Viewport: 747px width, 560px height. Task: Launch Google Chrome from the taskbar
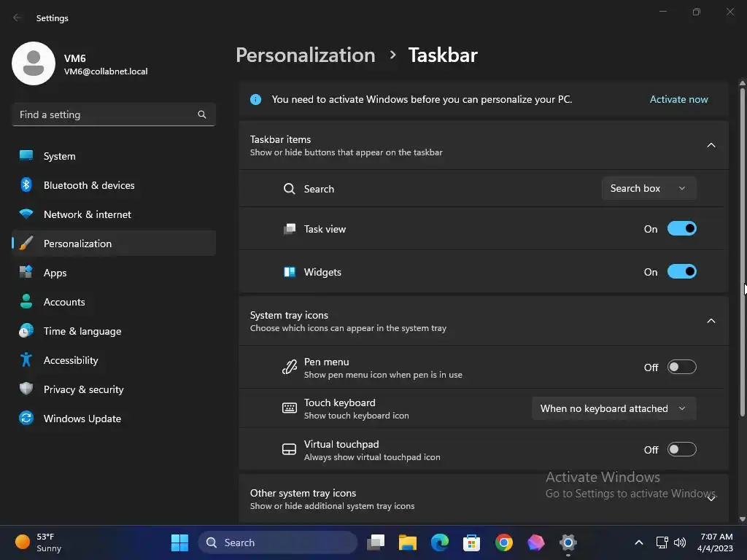[x=503, y=542]
